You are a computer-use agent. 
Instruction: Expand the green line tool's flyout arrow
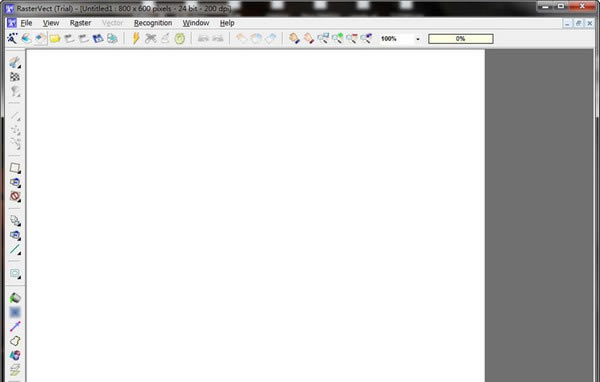(x=19, y=253)
